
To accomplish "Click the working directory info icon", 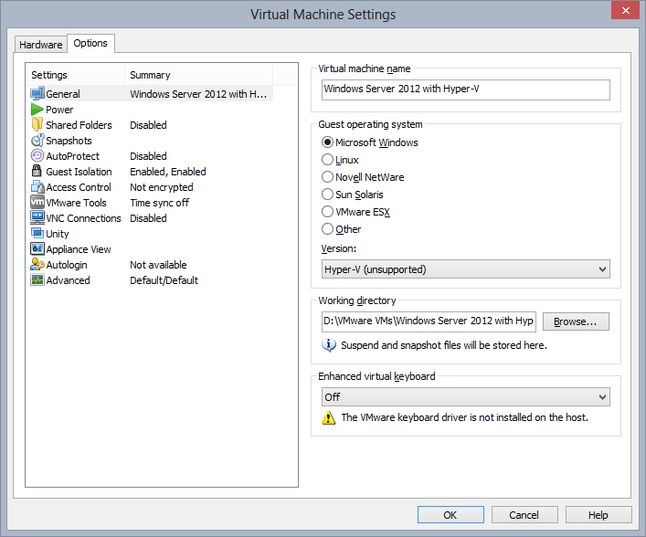I will tap(328, 345).
